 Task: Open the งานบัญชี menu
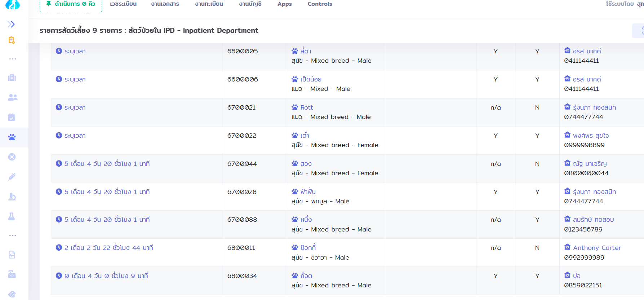250,4
